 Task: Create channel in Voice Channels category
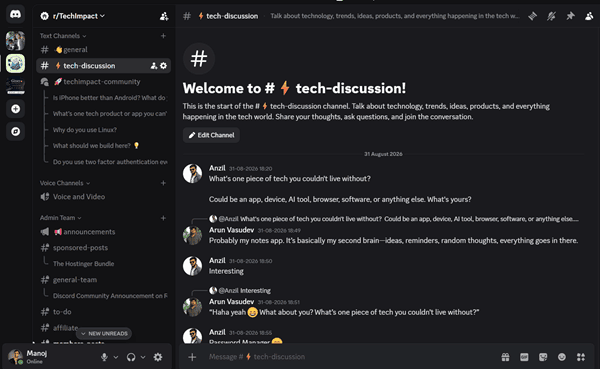coord(163,183)
